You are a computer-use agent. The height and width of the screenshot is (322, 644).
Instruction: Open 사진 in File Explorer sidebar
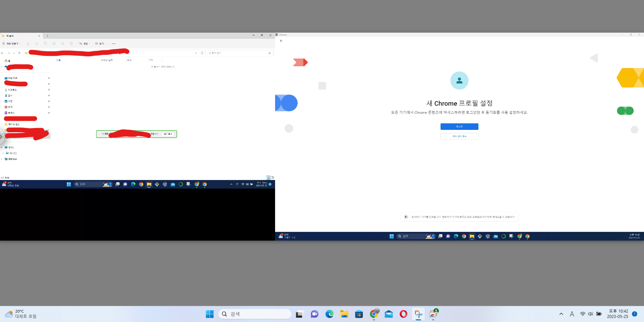[x=8, y=101]
